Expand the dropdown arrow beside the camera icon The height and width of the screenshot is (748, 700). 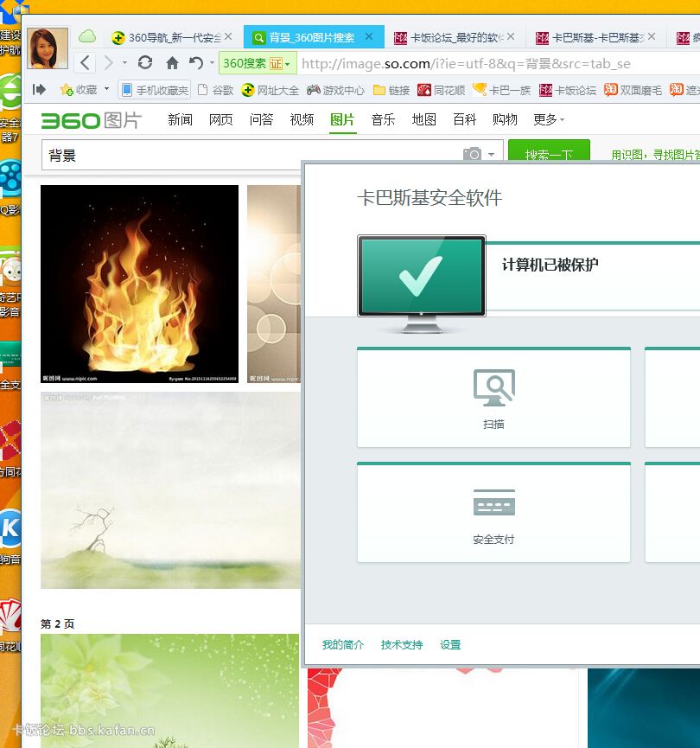click(x=491, y=154)
